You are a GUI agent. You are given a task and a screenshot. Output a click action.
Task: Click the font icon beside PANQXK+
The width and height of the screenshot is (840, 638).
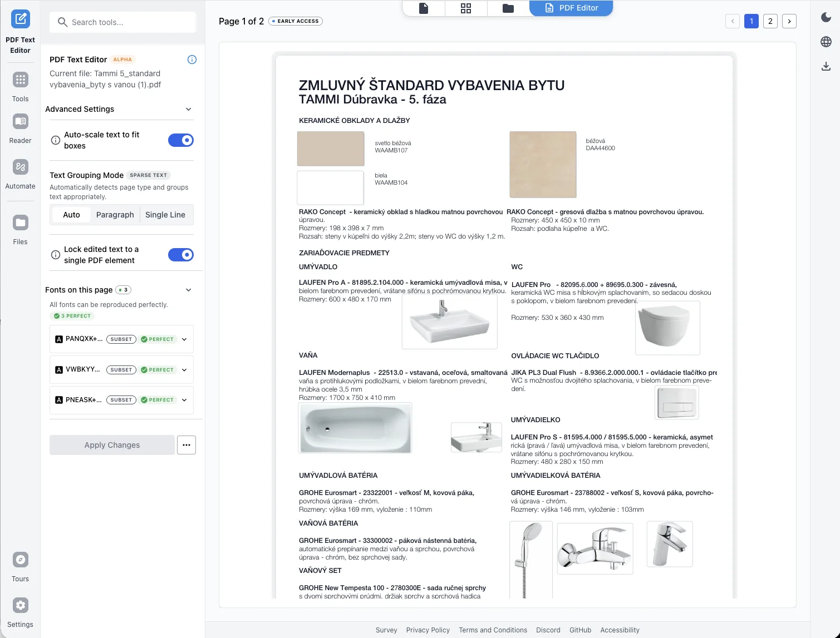(x=59, y=339)
